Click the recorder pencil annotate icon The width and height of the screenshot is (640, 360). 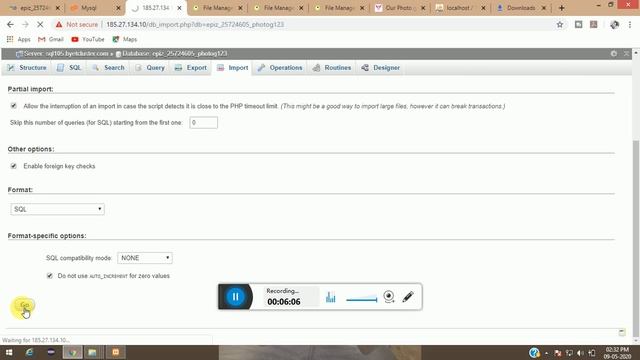408,296
